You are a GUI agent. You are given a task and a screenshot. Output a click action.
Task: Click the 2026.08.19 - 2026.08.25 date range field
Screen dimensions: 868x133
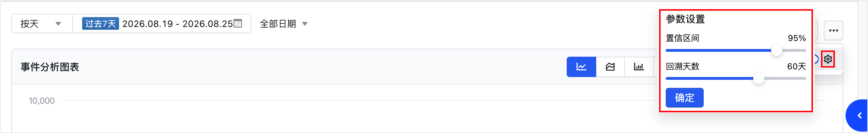178,23
